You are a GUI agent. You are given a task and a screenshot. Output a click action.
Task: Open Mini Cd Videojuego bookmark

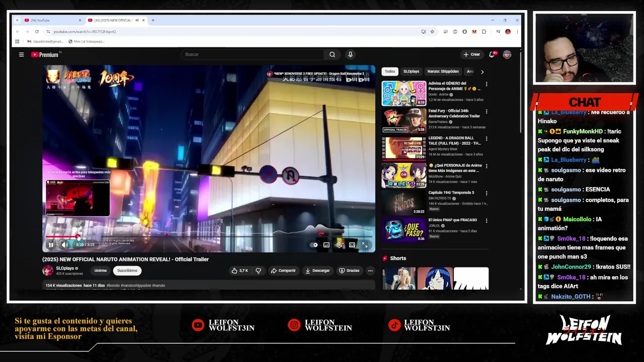click(x=86, y=41)
